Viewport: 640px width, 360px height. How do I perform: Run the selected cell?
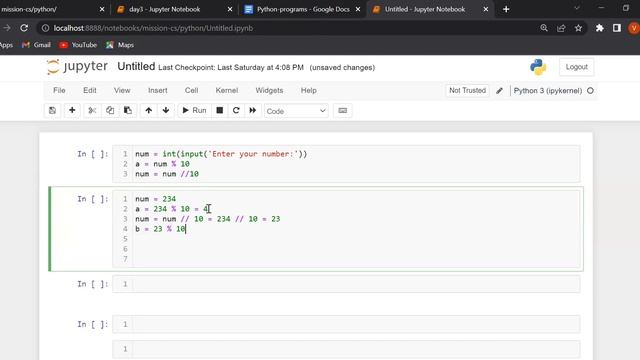(x=194, y=111)
